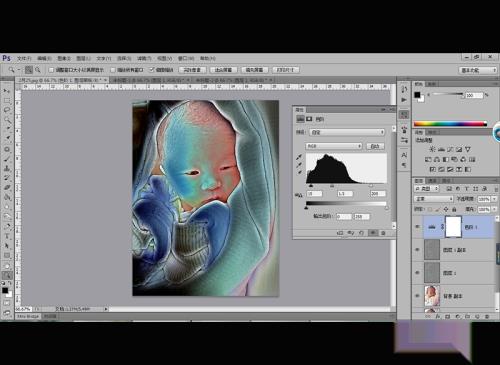The height and width of the screenshot is (365, 500).
Task: Open the Image menu
Action: coord(64,58)
